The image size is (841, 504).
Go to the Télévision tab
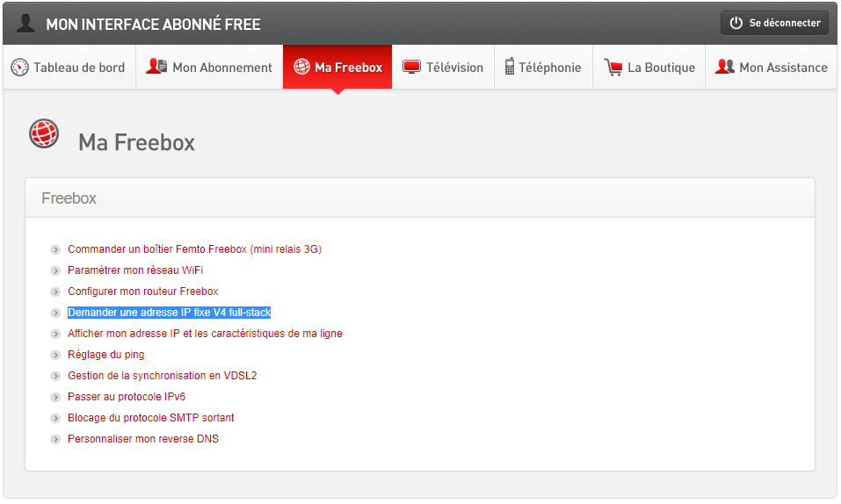pyautogui.click(x=443, y=67)
